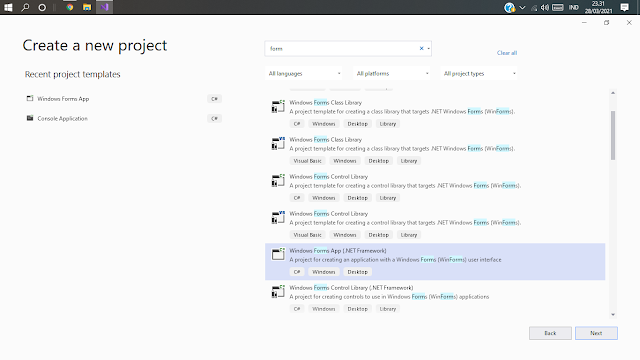Click Console Application recent icon
This screenshot has width=640, height=360.
(x=30, y=118)
